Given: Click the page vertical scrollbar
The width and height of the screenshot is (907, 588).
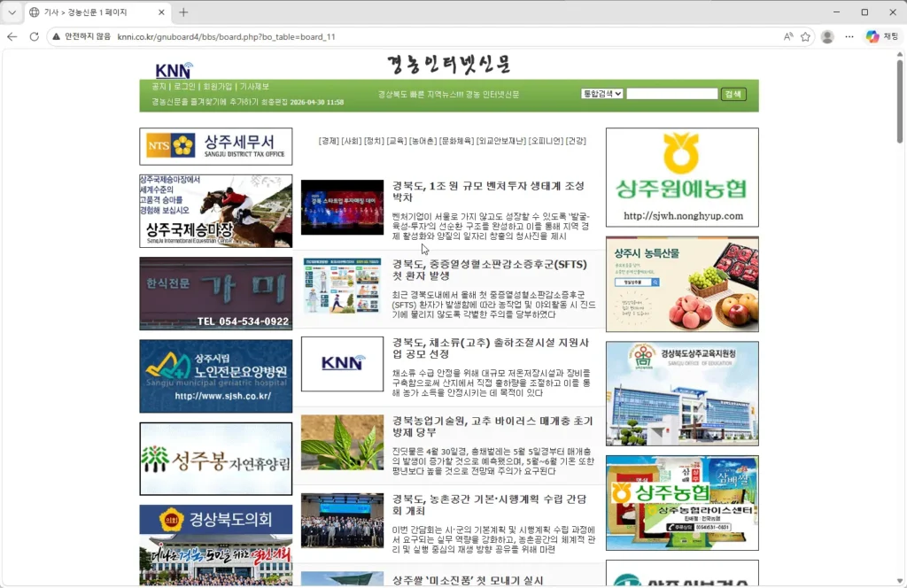Looking at the screenshot, I should [900, 101].
